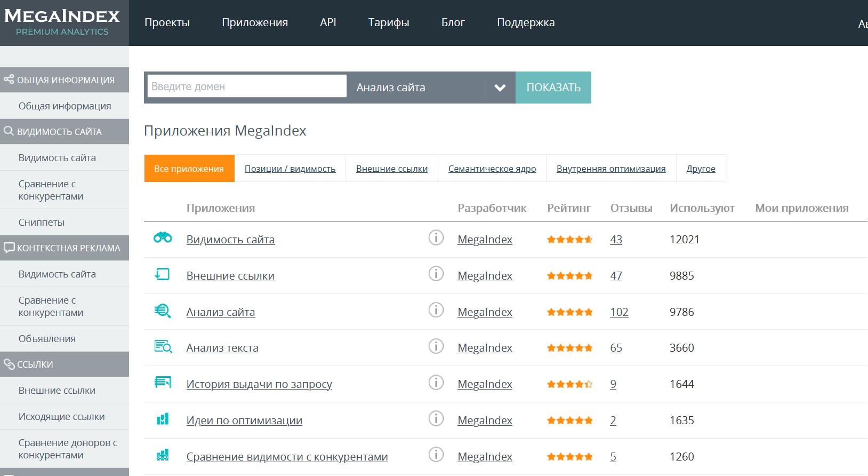Click the Введите домен input field

[247, 86]
